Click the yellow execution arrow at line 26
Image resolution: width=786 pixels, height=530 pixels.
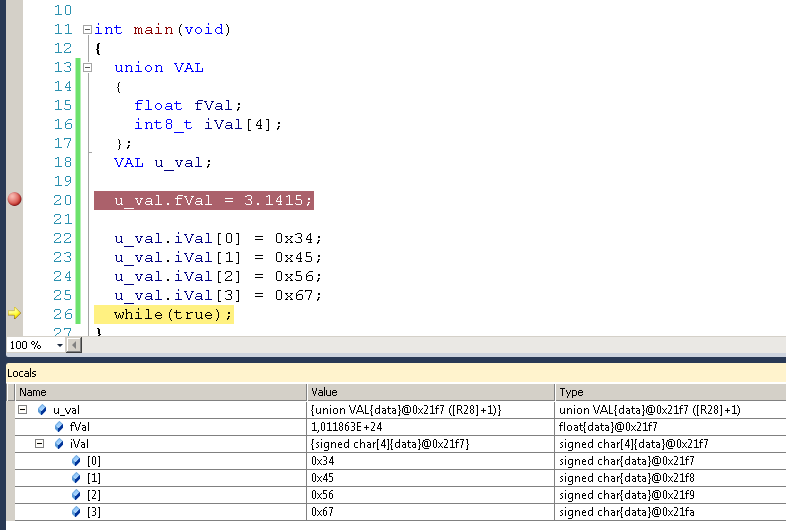[x=14, y=313]
